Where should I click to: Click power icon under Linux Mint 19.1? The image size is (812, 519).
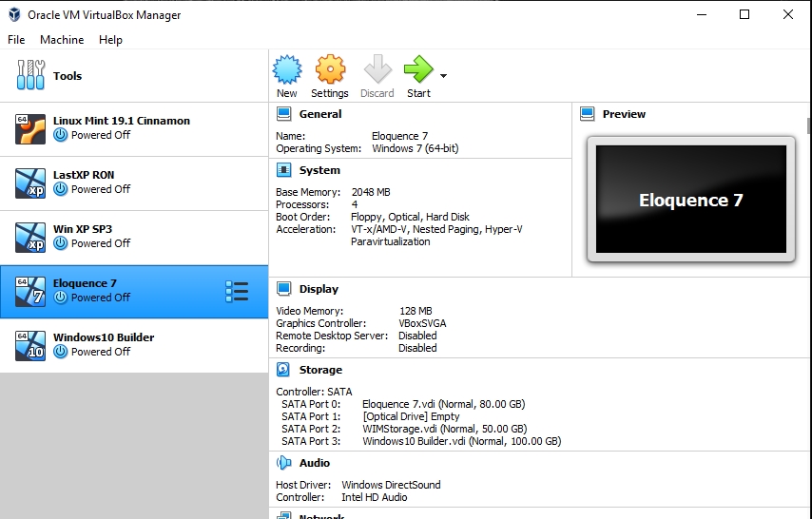(x=61, y=135)
